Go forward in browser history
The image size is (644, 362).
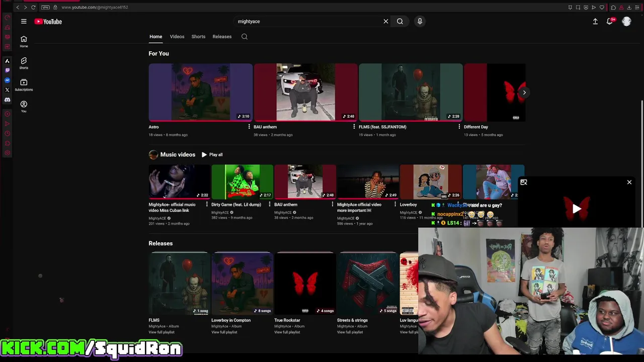[x=25, y=7]
